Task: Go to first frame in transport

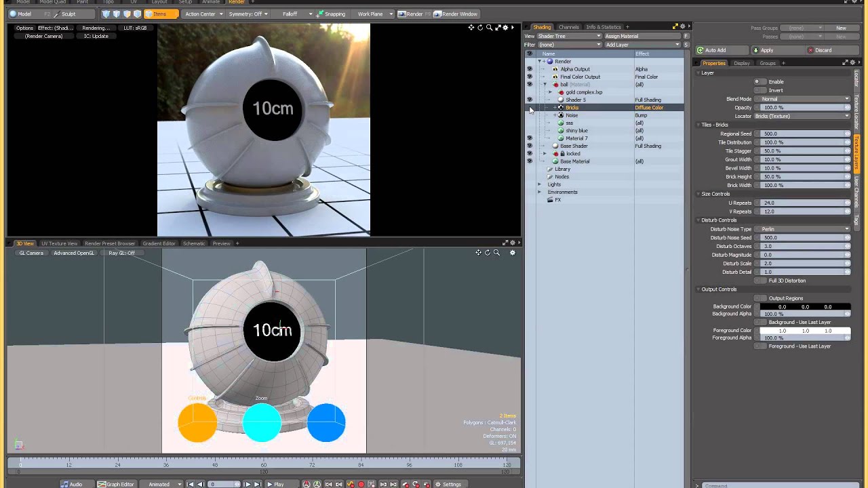Action: click(x=191, y=484)
